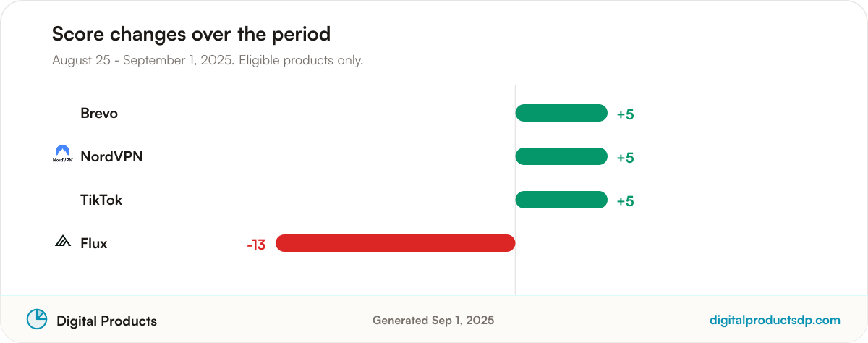Click the Digital Products pie chart icon
This screenshot has height=343, width=868.
click(x=37, y=319)
